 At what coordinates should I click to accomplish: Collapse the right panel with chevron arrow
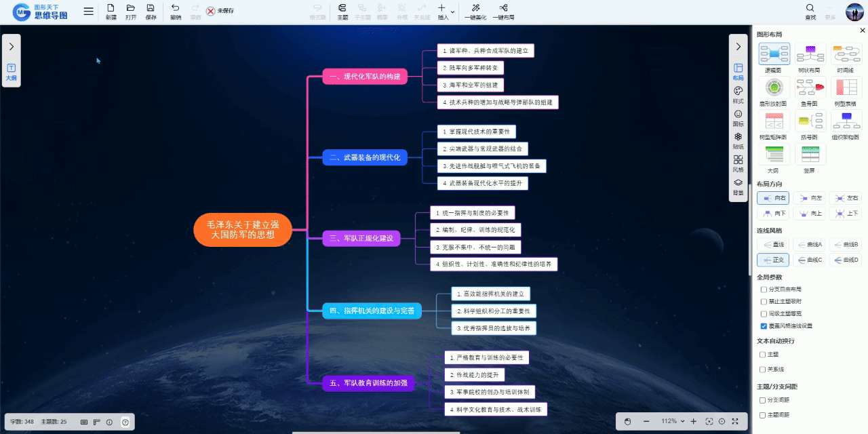[738, 47]
